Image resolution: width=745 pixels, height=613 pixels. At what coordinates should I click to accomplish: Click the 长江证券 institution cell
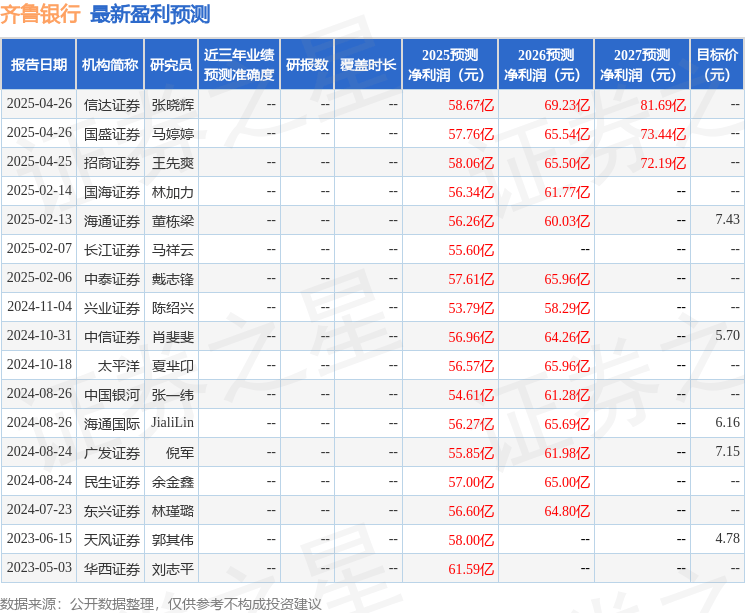[112, 250]
